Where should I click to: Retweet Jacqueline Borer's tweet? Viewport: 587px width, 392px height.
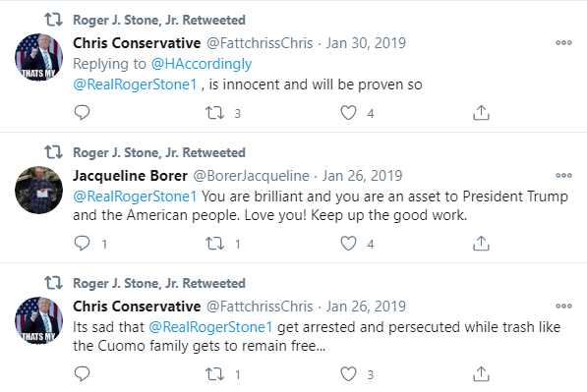(215, 244)
